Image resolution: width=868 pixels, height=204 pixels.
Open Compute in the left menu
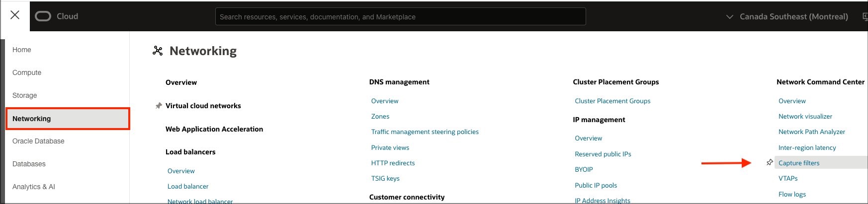point(27,72)
